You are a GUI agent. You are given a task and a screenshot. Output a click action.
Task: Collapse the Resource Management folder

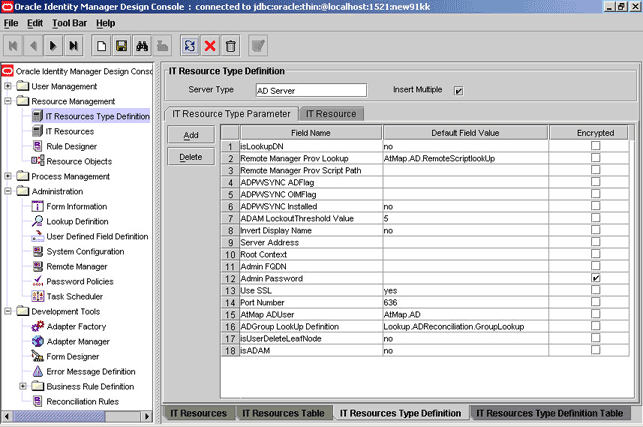[x=8, y=101]
